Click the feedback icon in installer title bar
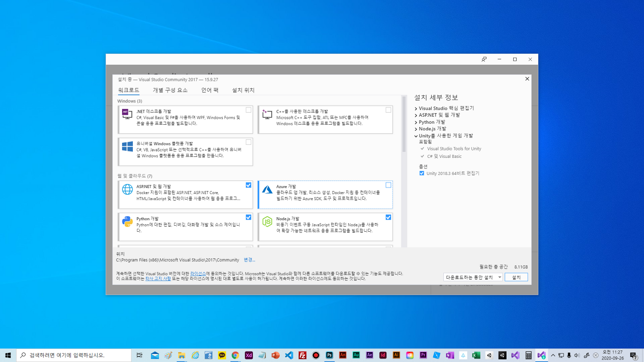 (x=484, y=59)
